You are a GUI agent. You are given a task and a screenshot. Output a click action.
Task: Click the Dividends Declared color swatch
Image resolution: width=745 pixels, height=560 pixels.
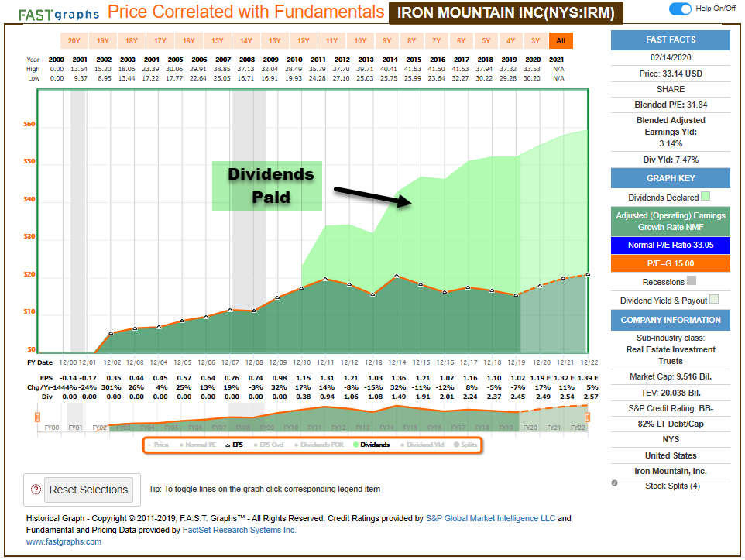click(706, 196)
